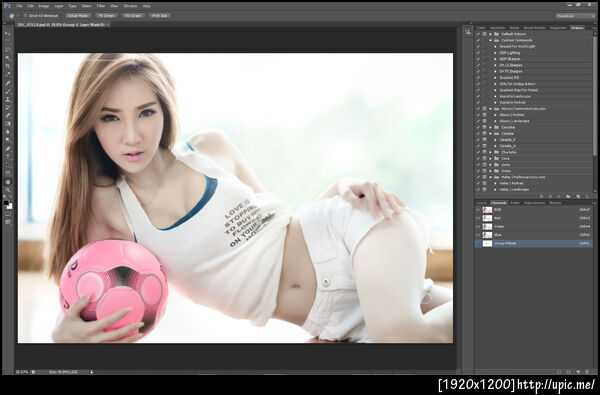Select the Spot Healing Brush tool
The width and height of the screenshot is (600, 395).
[x=8, y=83]
